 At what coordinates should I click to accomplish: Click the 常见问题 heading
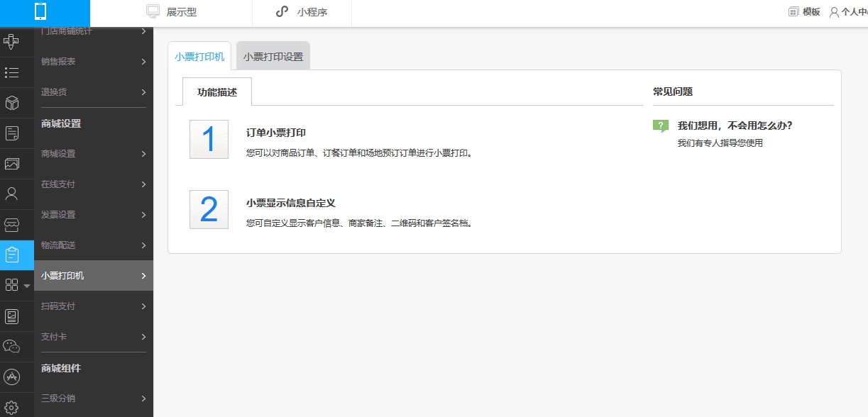pyautogui.click(x=673, y=91)
